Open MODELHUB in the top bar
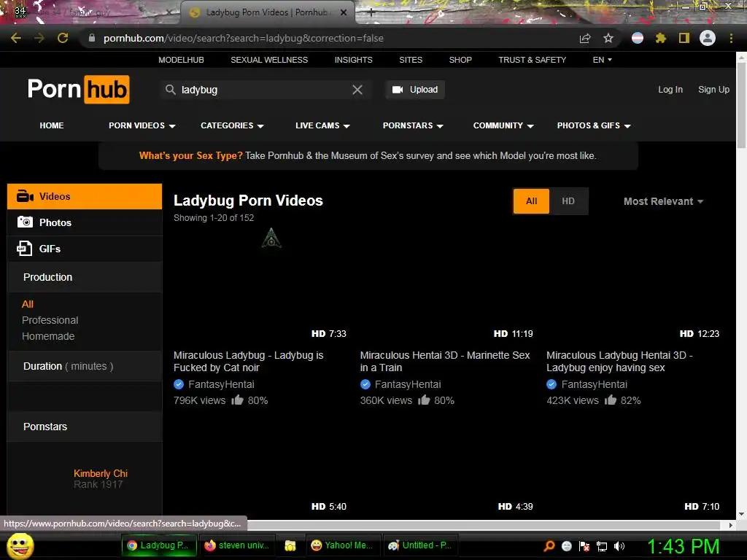Screen dimensions: 747x560 [x=181, y=60]
